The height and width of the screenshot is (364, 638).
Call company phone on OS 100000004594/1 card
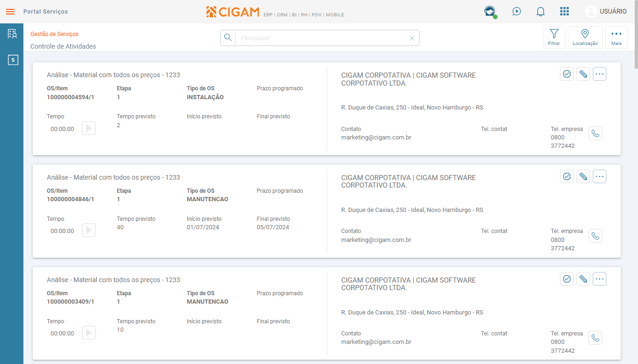tap(595, 133)
